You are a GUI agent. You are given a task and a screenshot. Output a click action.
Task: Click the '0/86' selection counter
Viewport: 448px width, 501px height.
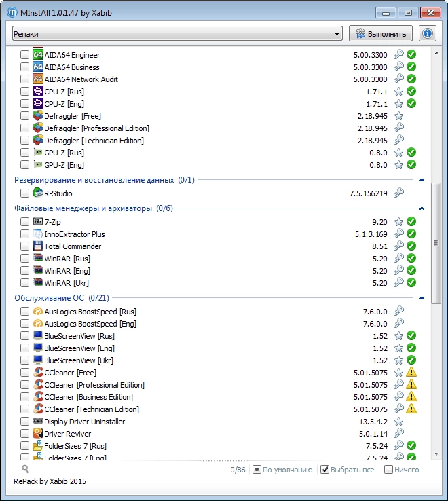point(238,470)
